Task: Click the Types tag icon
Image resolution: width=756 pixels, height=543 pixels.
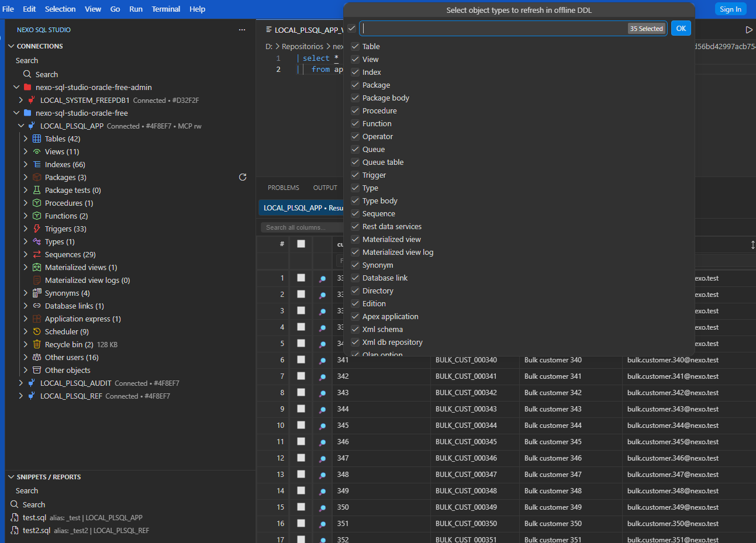Action: tap(37, 241)
